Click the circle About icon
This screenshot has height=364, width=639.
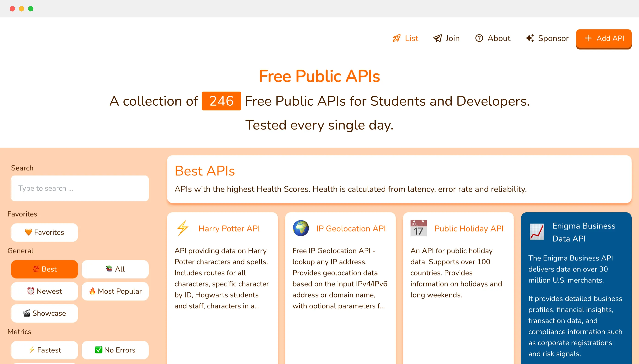coord(479,39)
